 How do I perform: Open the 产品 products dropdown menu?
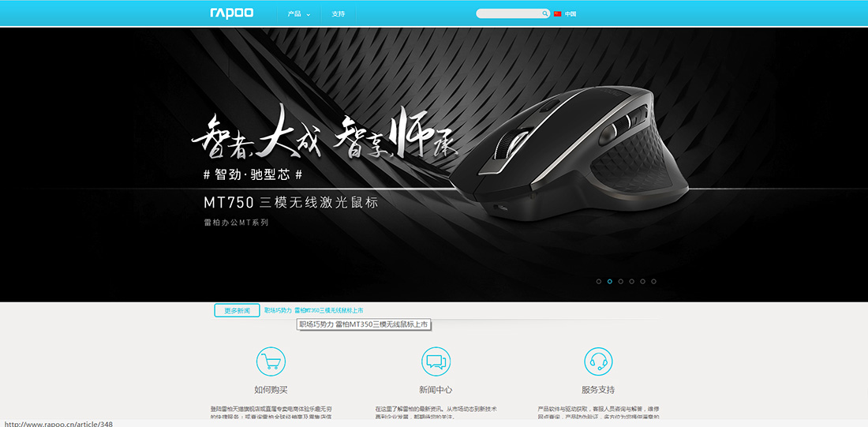[299, 14]
